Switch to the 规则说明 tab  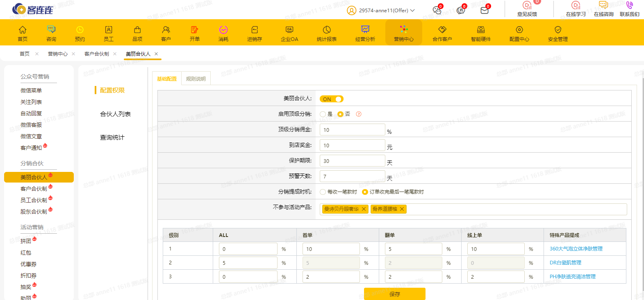click(x=196, y=79)
